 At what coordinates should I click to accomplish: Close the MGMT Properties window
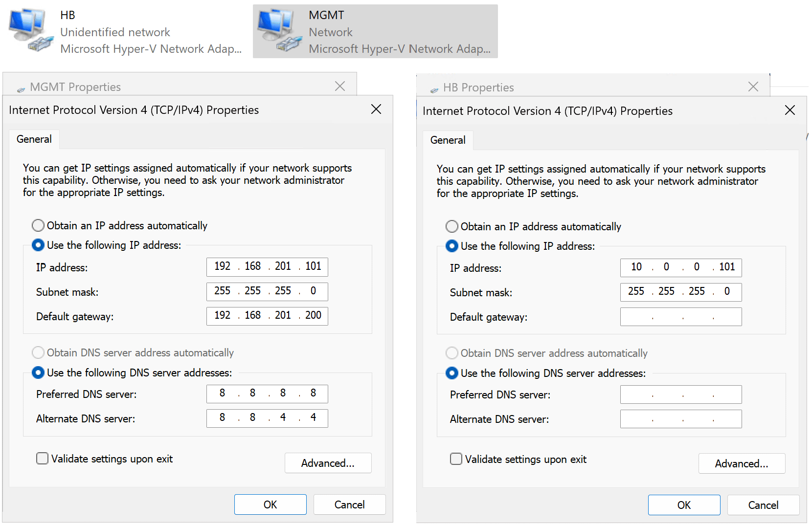pos(340,87)
